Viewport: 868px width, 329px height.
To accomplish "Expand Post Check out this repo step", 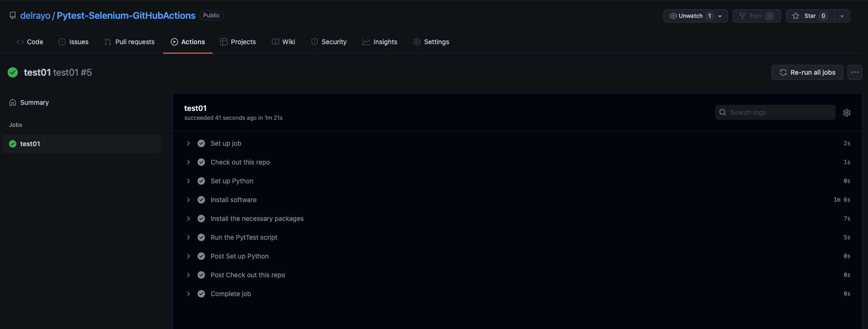I will [189, 275].
